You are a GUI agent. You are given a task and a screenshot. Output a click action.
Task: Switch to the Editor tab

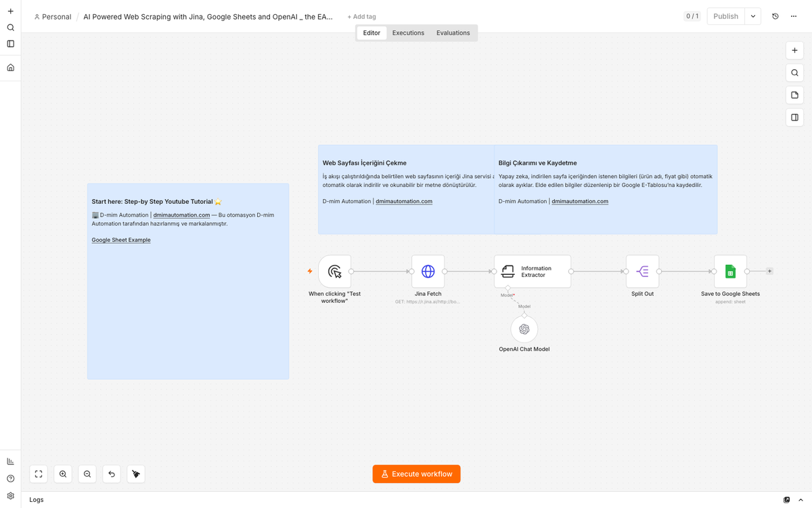371,33
